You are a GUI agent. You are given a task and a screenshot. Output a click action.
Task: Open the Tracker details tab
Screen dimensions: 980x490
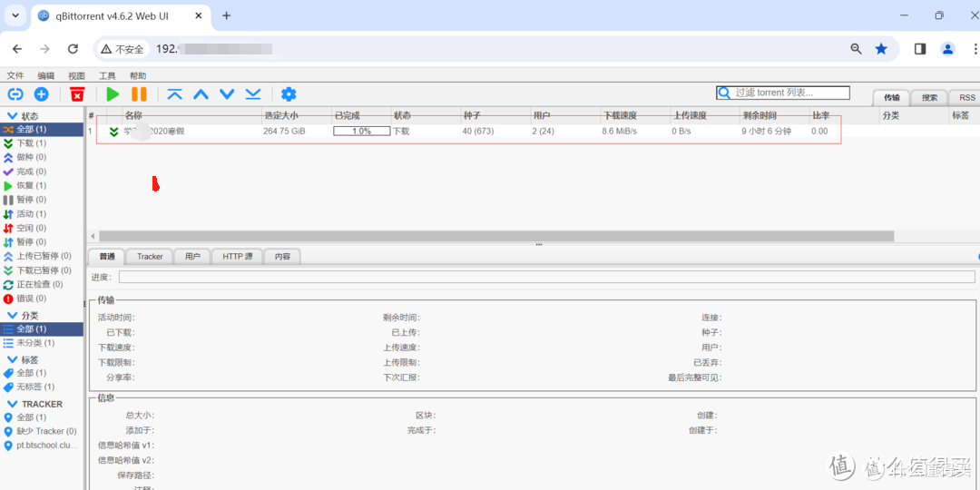(x=150, y=256)
